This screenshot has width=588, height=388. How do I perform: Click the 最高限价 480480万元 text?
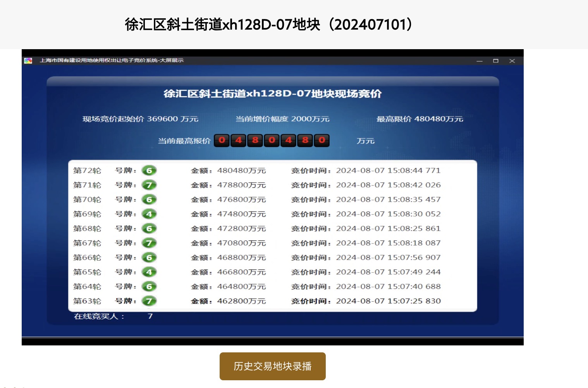[x=420, y=119]
